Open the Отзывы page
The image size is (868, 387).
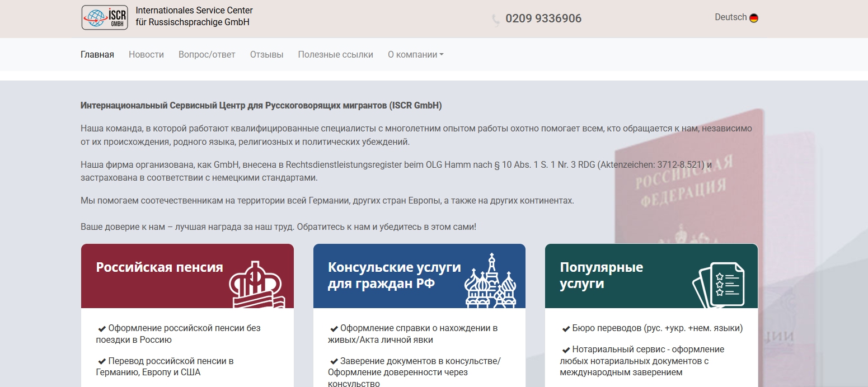267,54
